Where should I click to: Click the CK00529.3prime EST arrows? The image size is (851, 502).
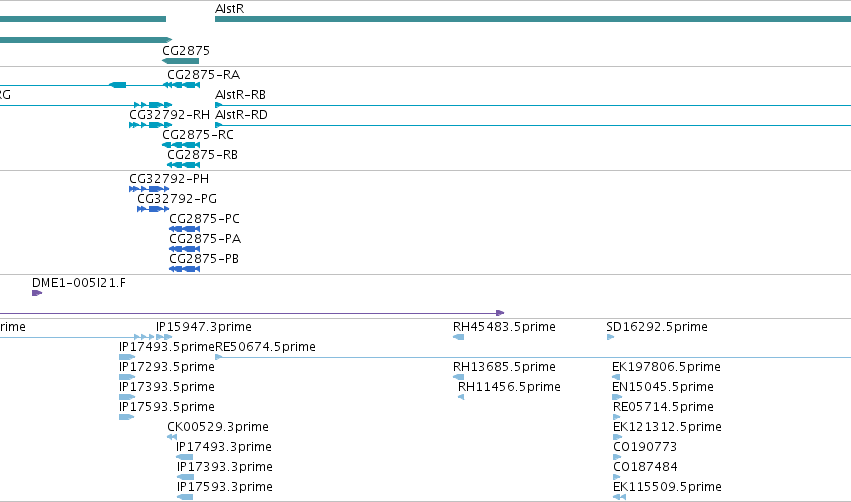[172, 437]
